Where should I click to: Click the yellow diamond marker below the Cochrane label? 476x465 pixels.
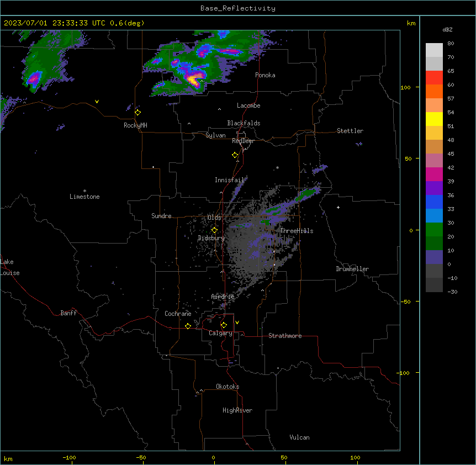[188, 326]
